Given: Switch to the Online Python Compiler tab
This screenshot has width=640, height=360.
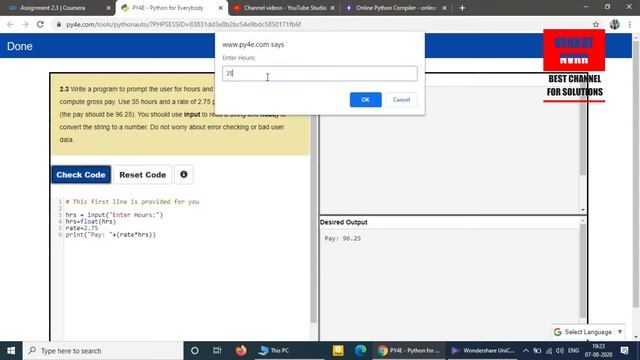Looking at the screenshot, I should (396, 8).
